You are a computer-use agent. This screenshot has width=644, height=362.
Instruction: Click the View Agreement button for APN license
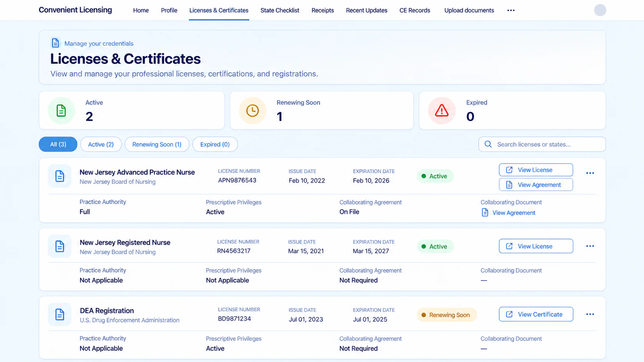tap(536, 185)
